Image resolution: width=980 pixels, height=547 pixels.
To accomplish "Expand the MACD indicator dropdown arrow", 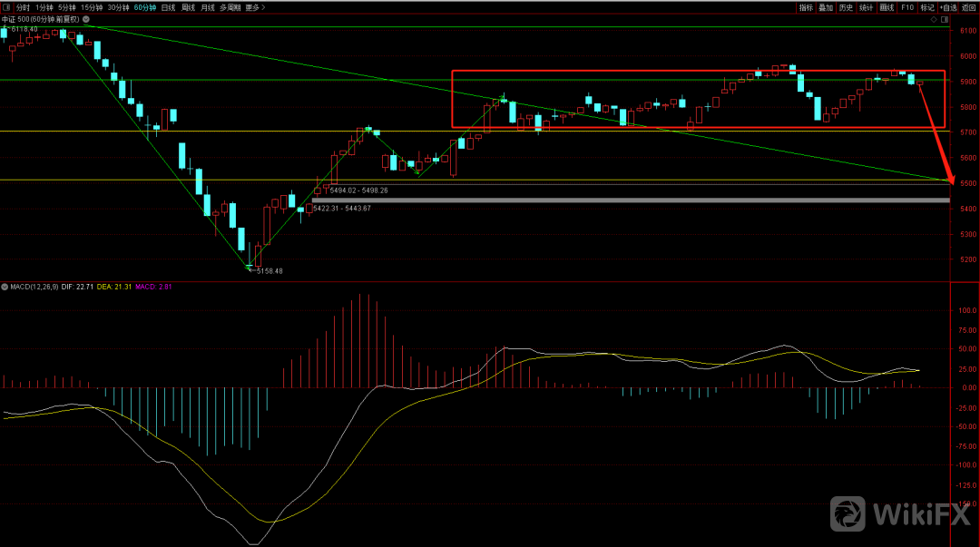I will [5, 287].
